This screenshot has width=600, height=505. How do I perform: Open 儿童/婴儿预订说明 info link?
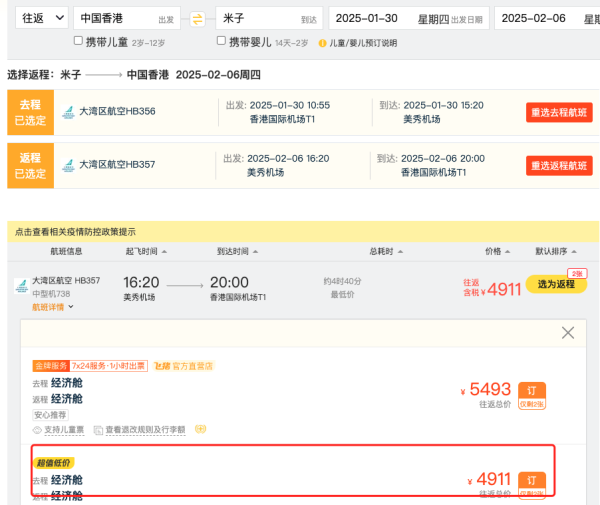[x=363, y=43]
